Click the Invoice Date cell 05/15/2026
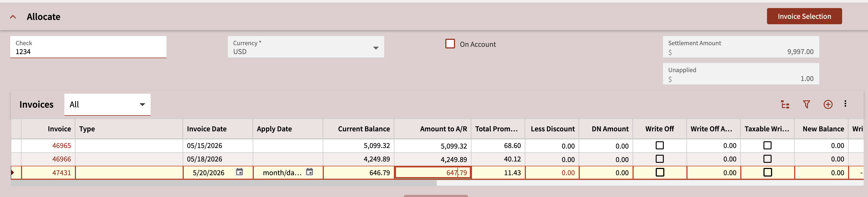Image resolution: width=868 pixels, height=197 pixels. pyautogui.click(x=218, y=146)
